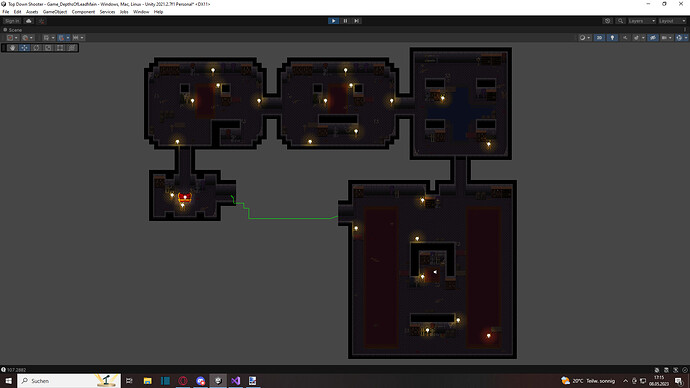Image resolution: width=690 pixels, height=388 pixels.
Task: Toggle scene lighting bulb button
Action: (612, 38)
